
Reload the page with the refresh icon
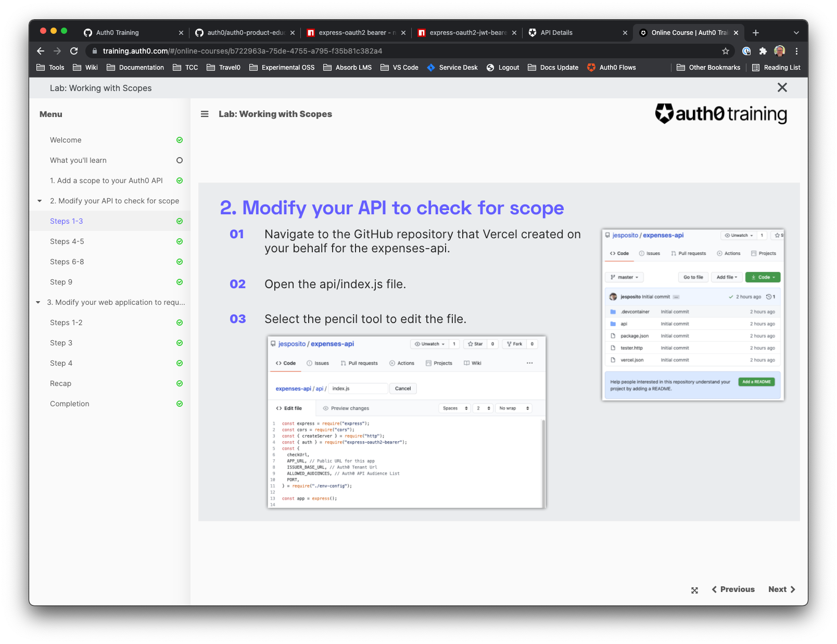tap(74, 51)
